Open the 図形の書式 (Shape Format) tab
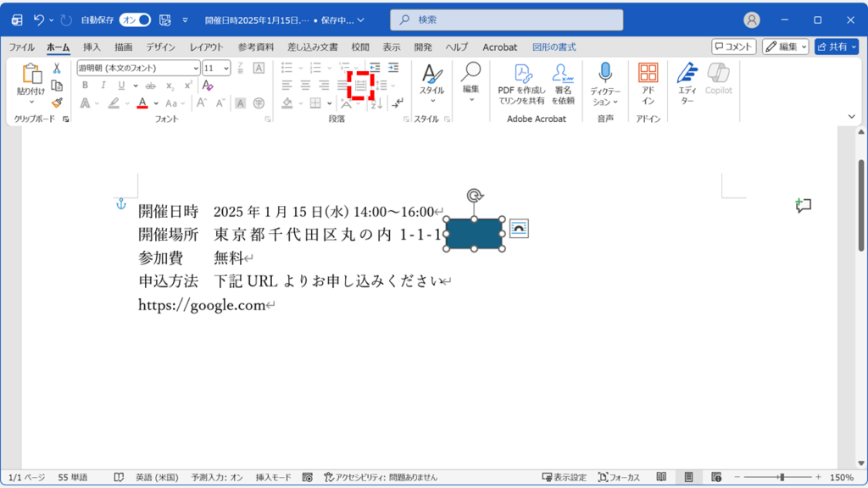Screen dimensions: 868x488 pos(555,47)
